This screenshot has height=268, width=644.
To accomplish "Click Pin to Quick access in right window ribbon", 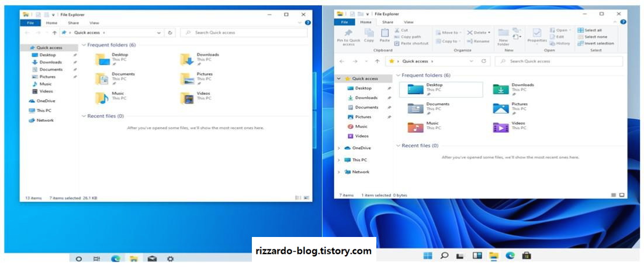I will (348, 37).
